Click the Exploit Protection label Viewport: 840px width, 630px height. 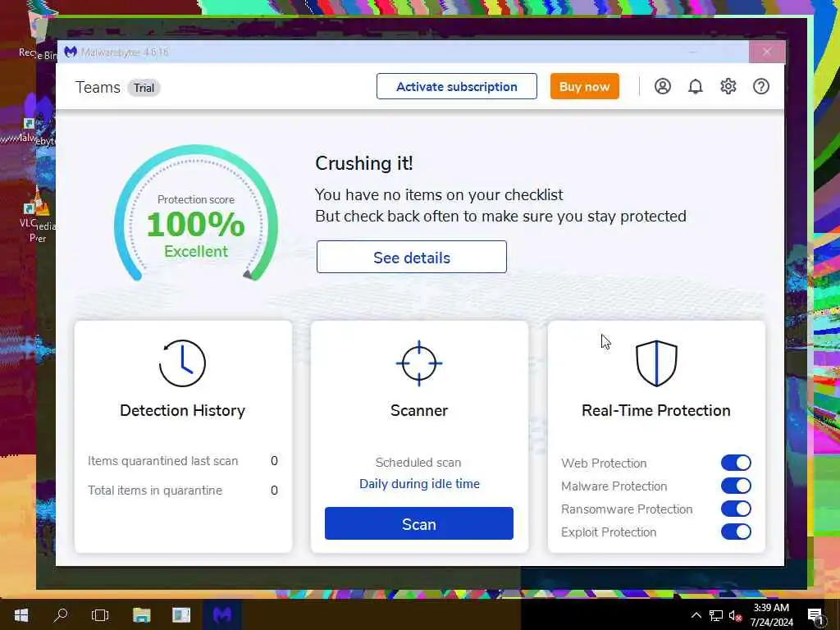click(x=609, y=532)
